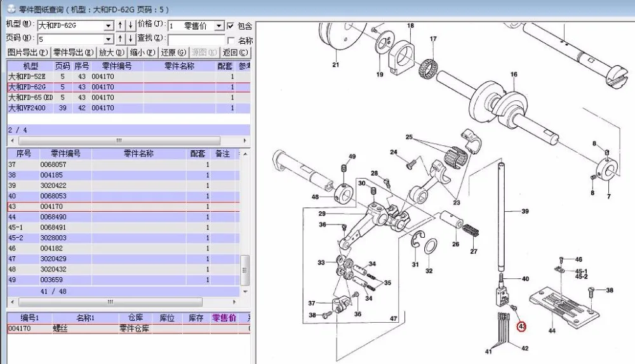Open the 机型 model dropdown

tap(108, 26)
